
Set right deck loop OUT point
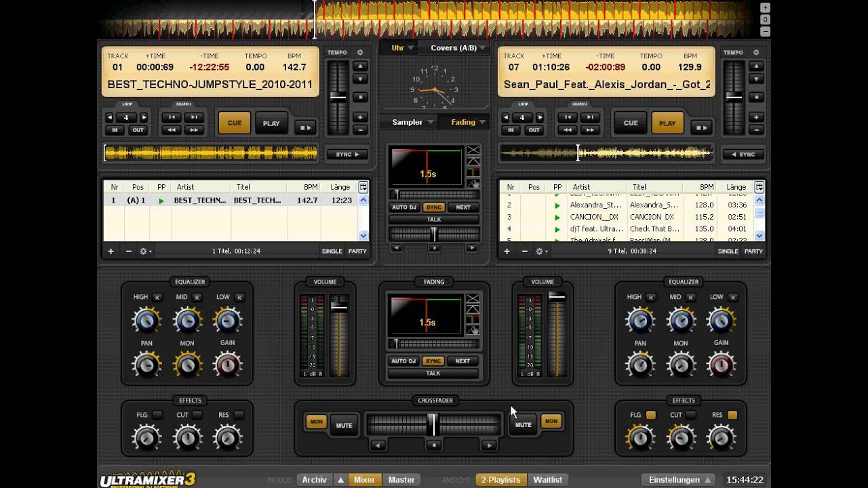(x=534, y=130)
